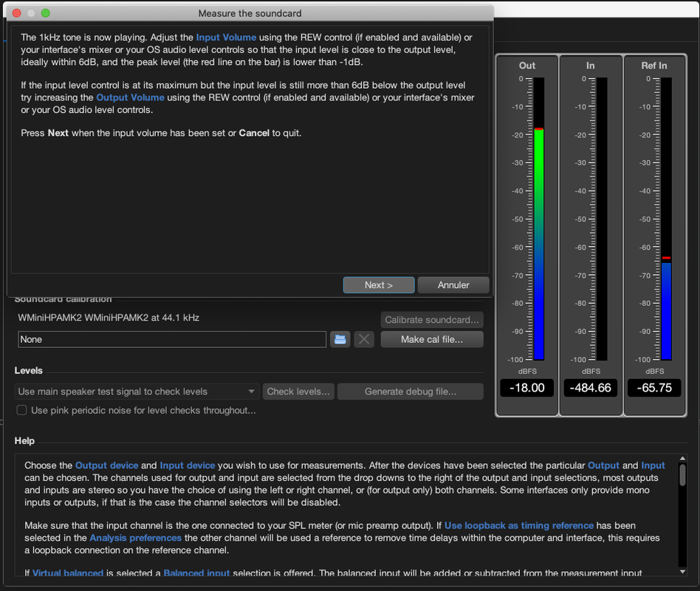Click the Ref In level meter bar

pyautogui.click(x=666, y=219)
